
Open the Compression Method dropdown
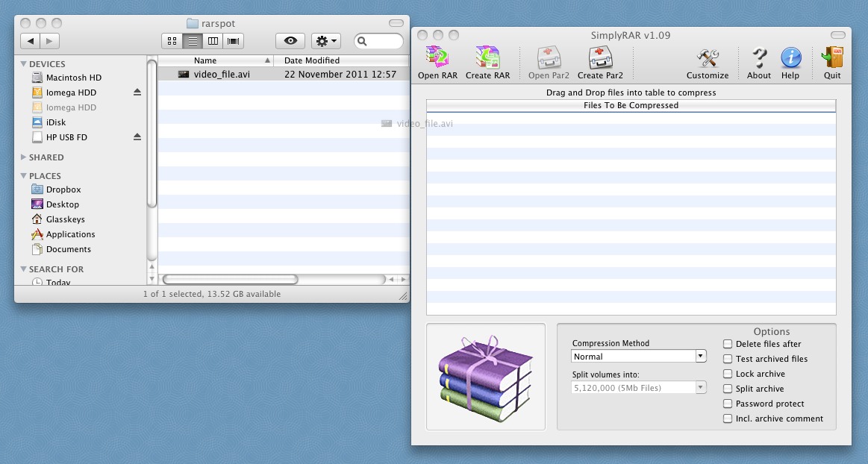(638, 357)
